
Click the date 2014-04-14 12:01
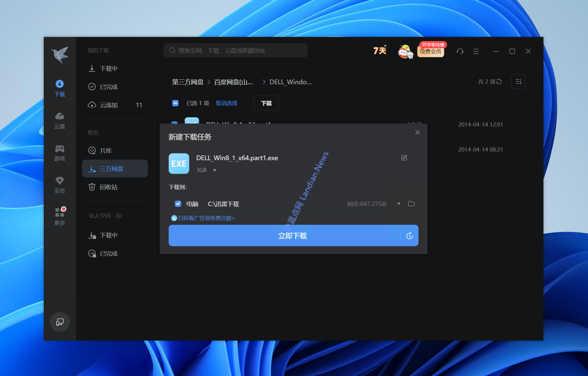pyautogui.click(x=480, y=125)
